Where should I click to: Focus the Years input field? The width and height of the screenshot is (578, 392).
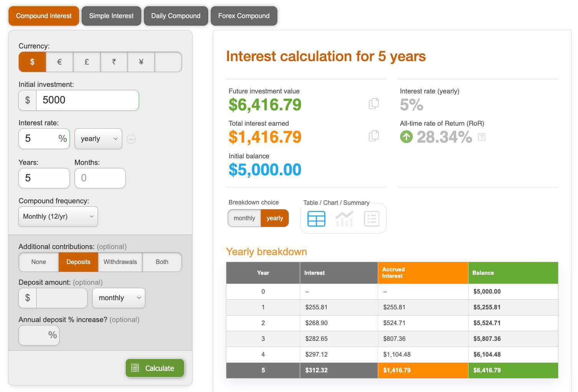[44, 178]
